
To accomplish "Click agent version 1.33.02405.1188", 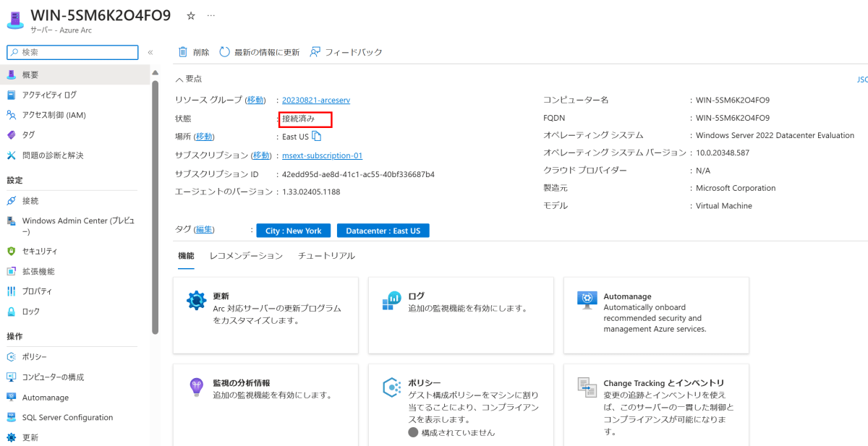I will 311,192.
